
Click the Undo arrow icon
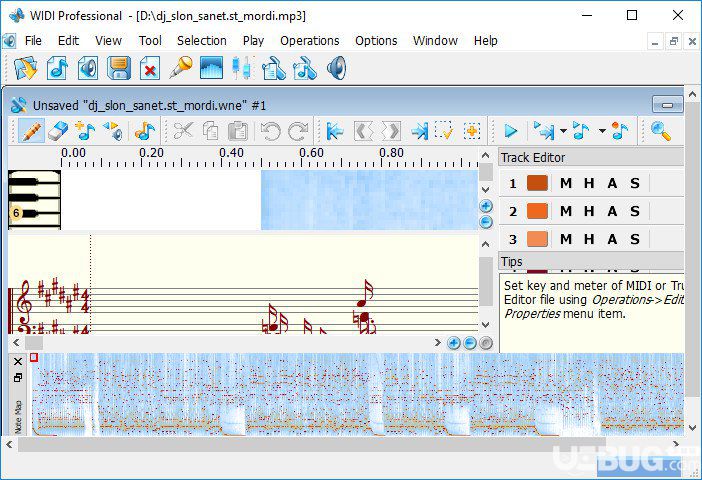click(270, 131)
